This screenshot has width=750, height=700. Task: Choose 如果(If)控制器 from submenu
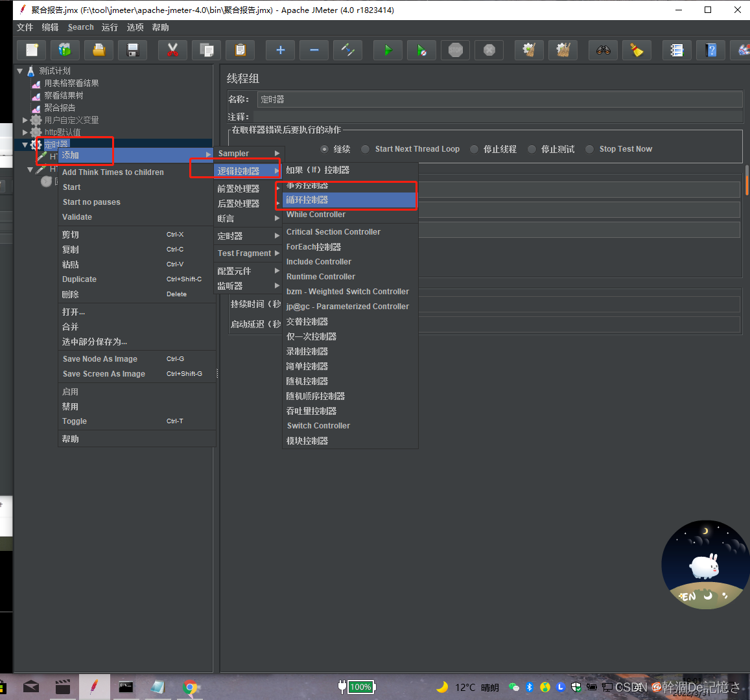[x=350, y=170]
